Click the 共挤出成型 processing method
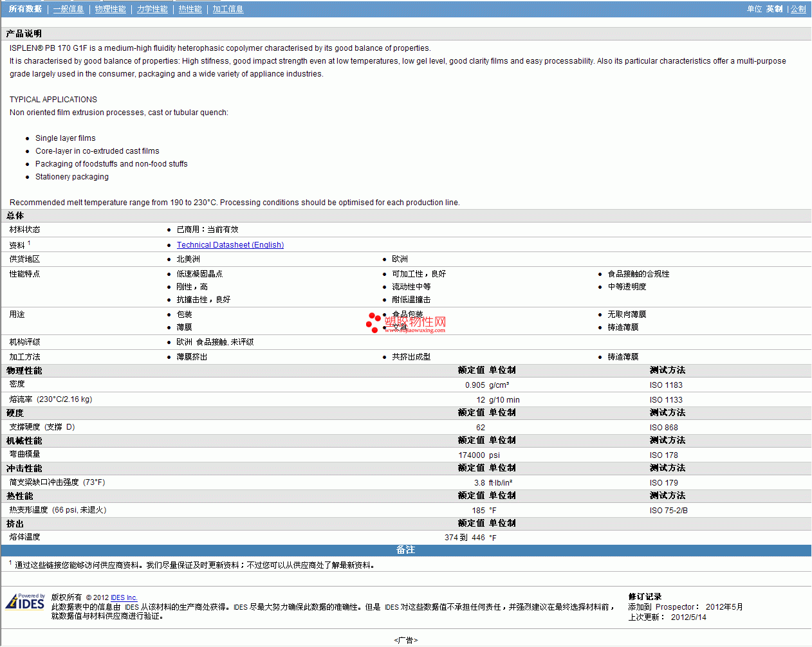 (411, 357)
